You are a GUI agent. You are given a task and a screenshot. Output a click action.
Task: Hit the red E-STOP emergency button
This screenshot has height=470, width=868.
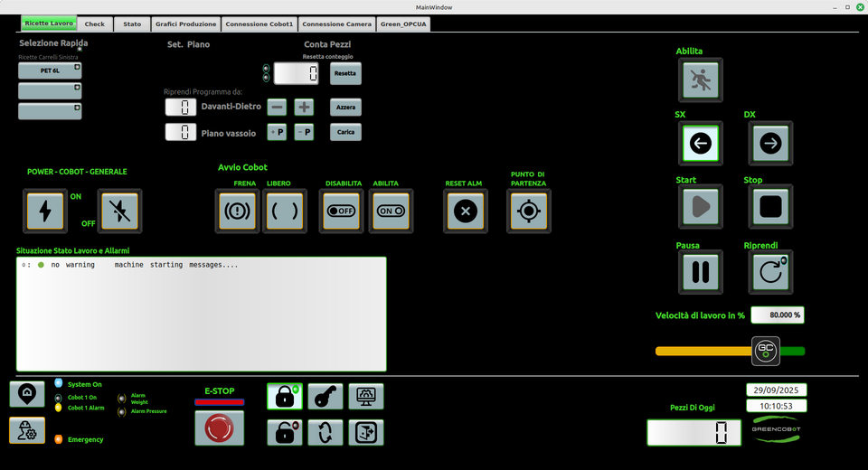(219, 428)
